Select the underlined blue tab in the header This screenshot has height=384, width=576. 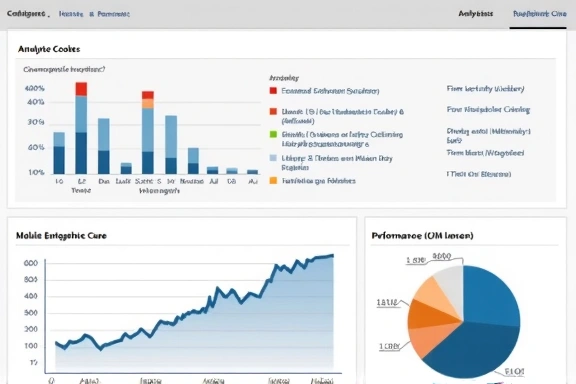pyautogui.click(x=540, y=14)
